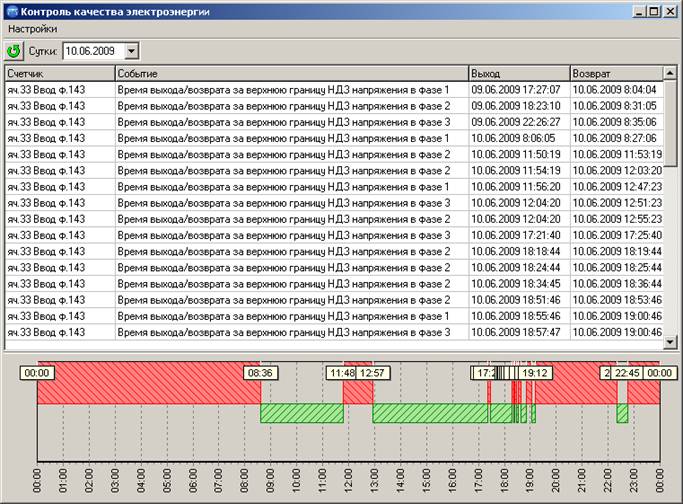683x504 pixels.
Task: Select the return time 10.06.2009 18:36:44
Action: [x=617, y=284]
